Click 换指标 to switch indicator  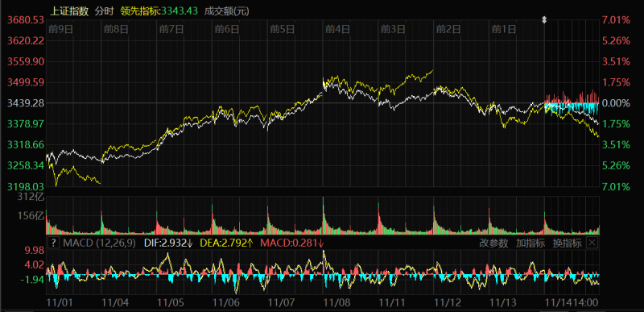click(x=568, y=243)
